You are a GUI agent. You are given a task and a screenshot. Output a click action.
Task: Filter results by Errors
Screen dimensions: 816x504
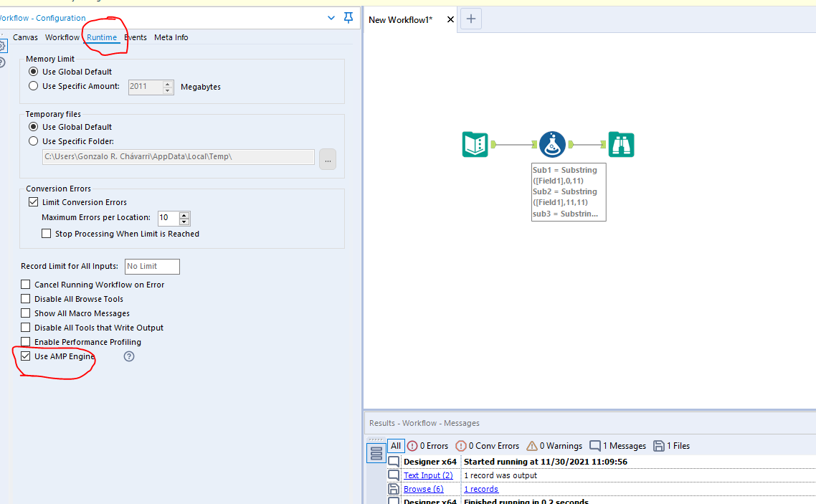[x=427, y=446]
